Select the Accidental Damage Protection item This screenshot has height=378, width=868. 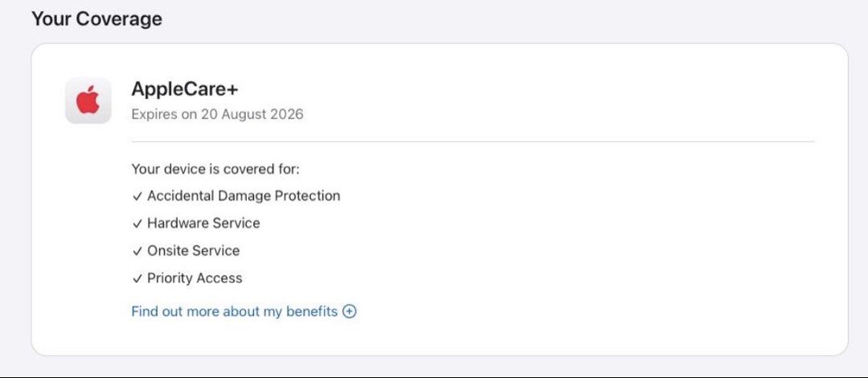pos(244,195)
